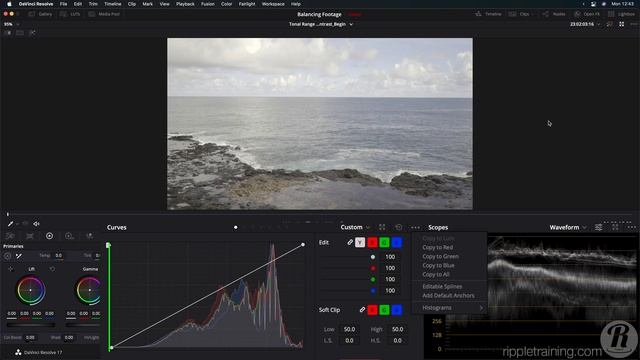Screen dimensions: 640x360
Task: Reset the Lift color wheel
Action: [52, 269]
